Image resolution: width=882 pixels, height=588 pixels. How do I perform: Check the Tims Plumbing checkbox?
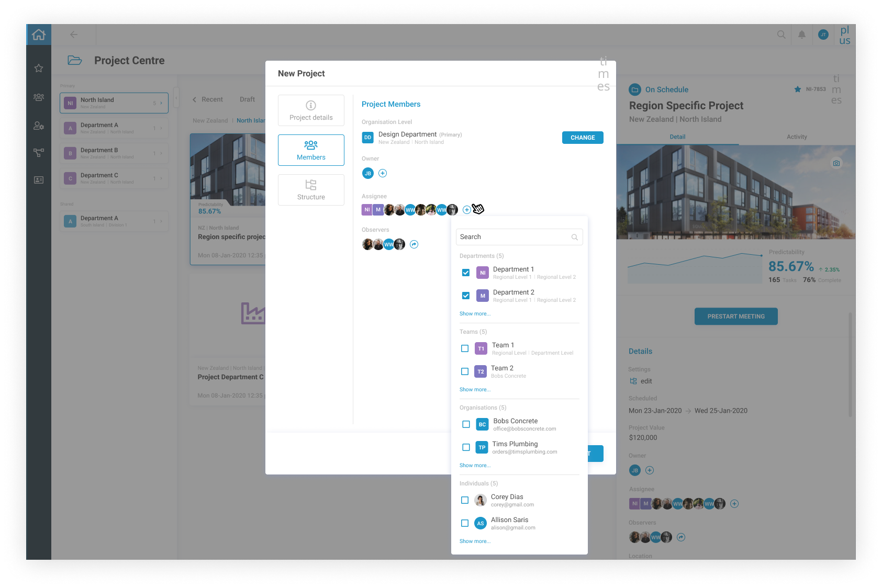click(466, 447)
